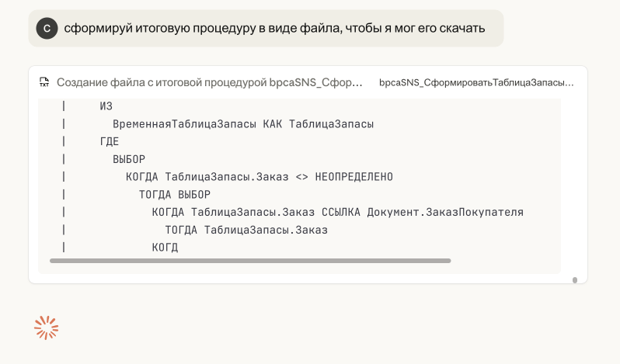The width and height of the screenshot is (620, 364).
Task: Click the '<>' operator in the code
Action: tap(301, 177)
